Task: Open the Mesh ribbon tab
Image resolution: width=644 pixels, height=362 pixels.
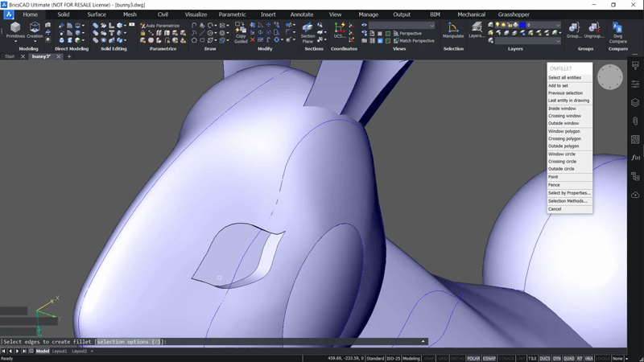Action: [130, 14]
